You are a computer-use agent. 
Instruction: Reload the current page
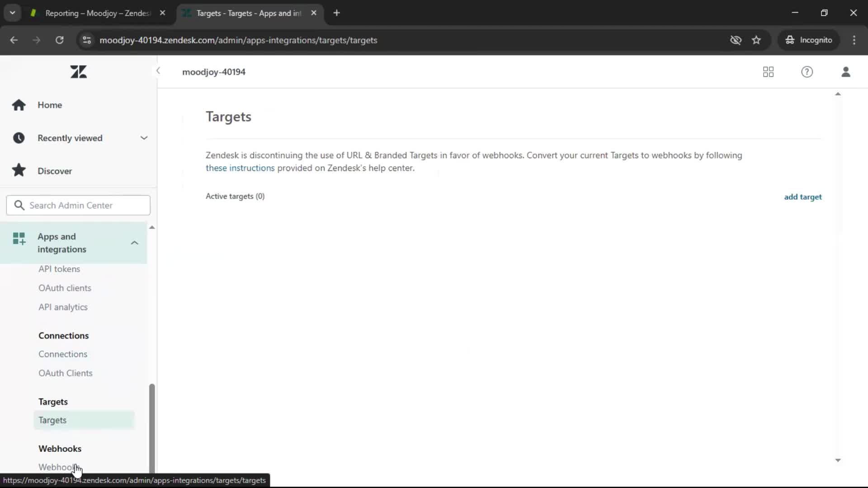click(59, 40)
